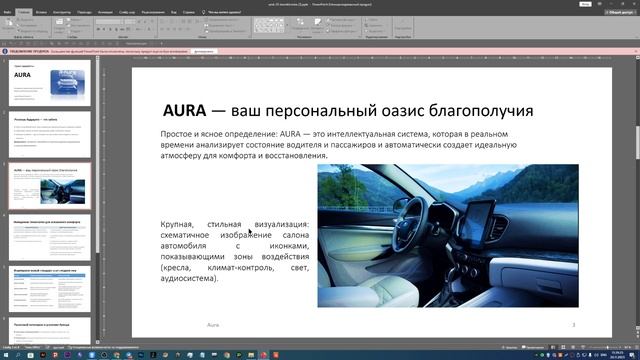Toggle the Заметки notes pane in status bar
Screen dimensions: 640x360
(510, 347)
